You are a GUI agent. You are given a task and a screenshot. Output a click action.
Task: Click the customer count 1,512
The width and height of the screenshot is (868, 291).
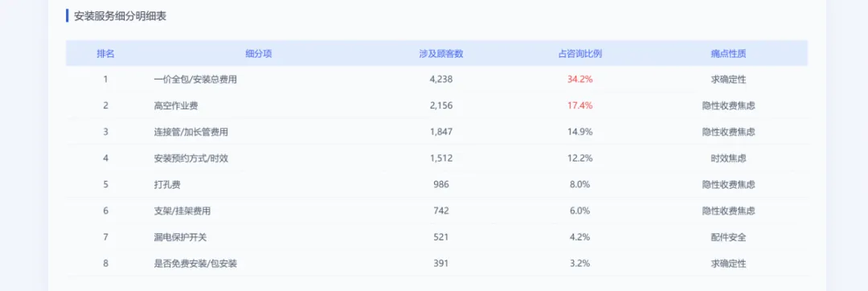point(441,158)
